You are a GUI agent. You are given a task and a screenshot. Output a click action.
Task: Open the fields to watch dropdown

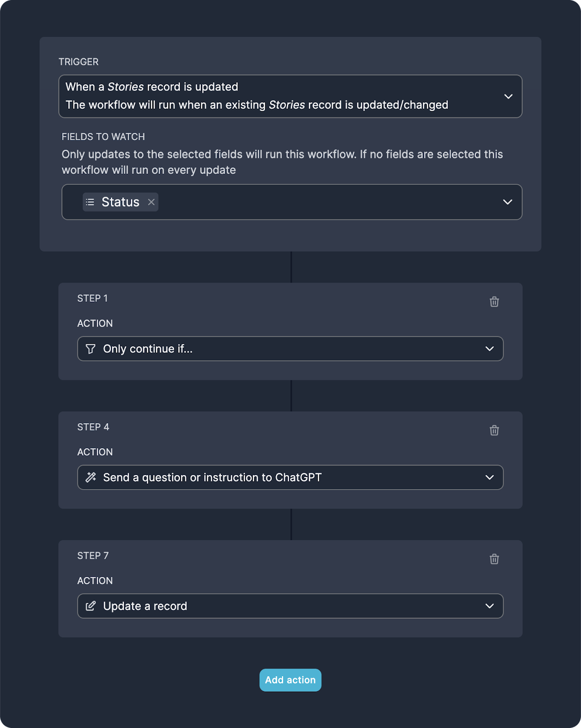[508, 202]
